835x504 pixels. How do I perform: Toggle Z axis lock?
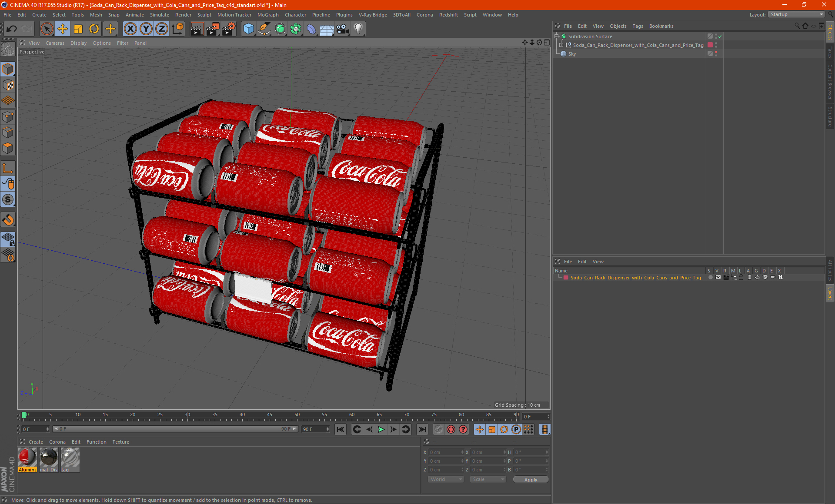click(x=162, y=29)
